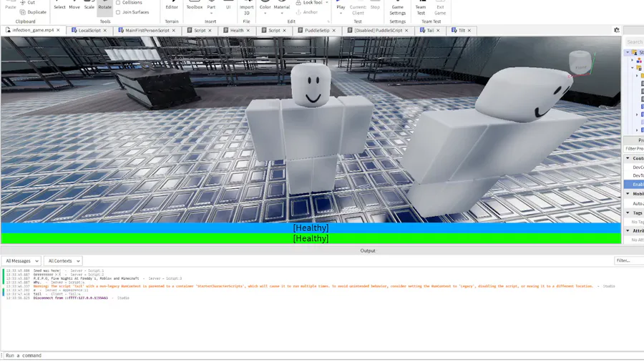Click Import 3D file button
The height and width of the screenshot is (362, 644).
tap(246, 8)
